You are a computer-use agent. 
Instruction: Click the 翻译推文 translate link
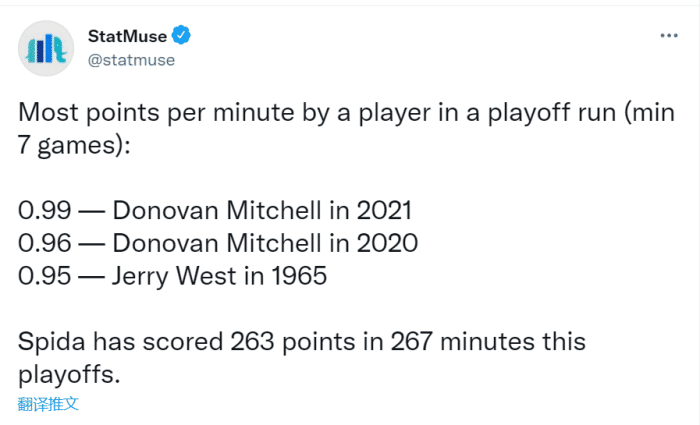coord(48,404)
